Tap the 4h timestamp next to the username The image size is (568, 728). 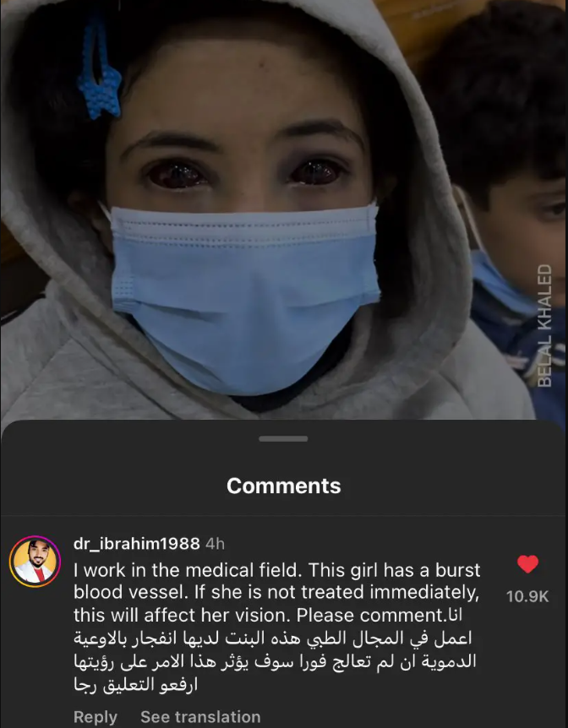coord(215,544)
